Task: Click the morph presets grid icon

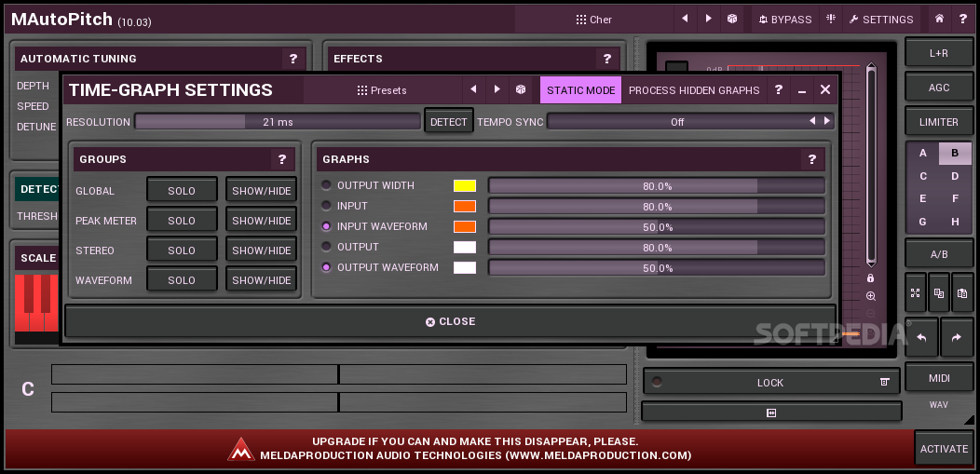Action: click(x=916, y=292)
